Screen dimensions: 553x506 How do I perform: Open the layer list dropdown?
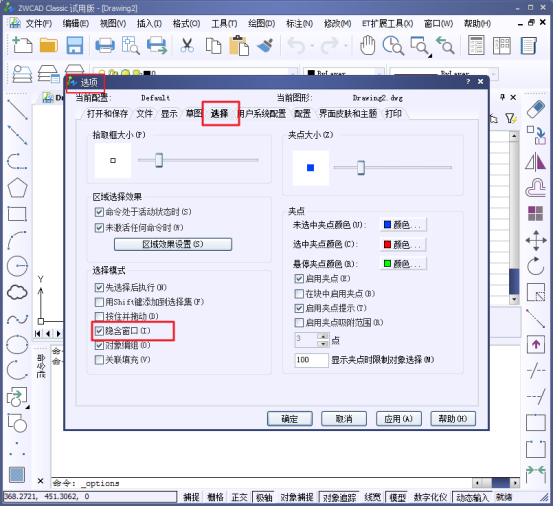pos(292,73)
